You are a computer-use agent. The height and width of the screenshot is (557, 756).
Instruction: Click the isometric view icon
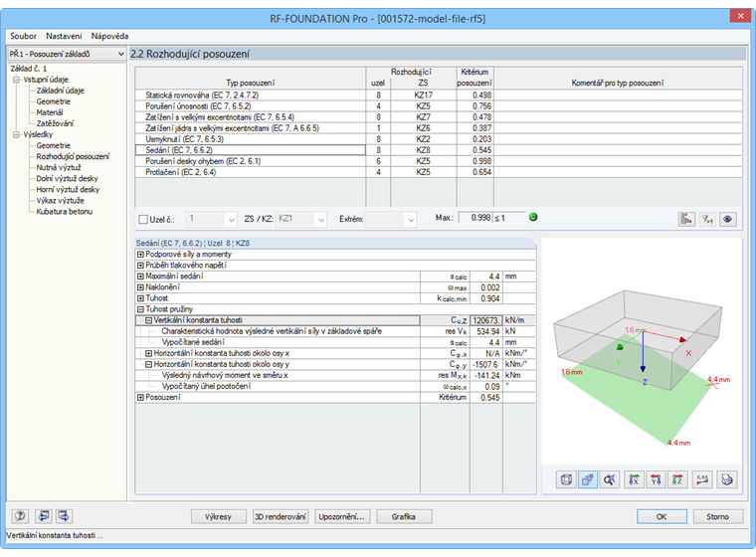tap(566, 479)
